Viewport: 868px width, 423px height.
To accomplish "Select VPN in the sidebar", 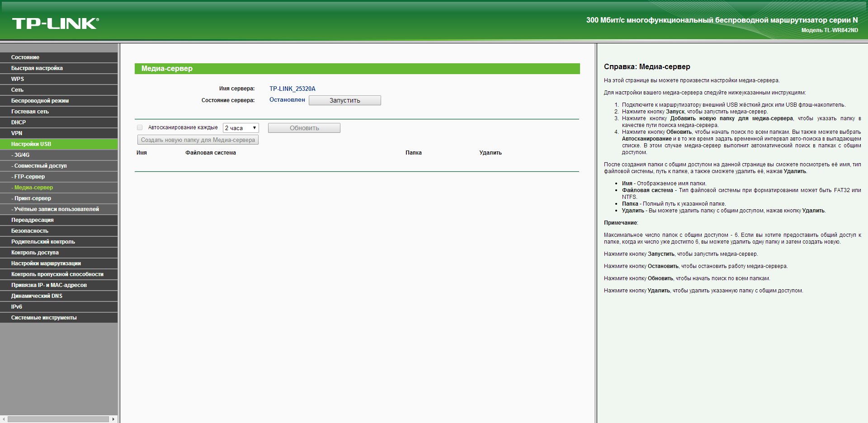I will click(x=59, y=133).
